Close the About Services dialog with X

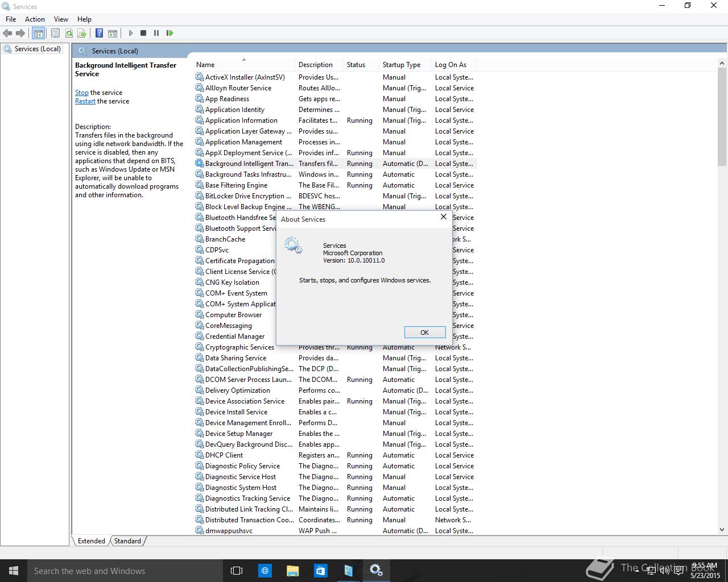(x=444, y=217)
